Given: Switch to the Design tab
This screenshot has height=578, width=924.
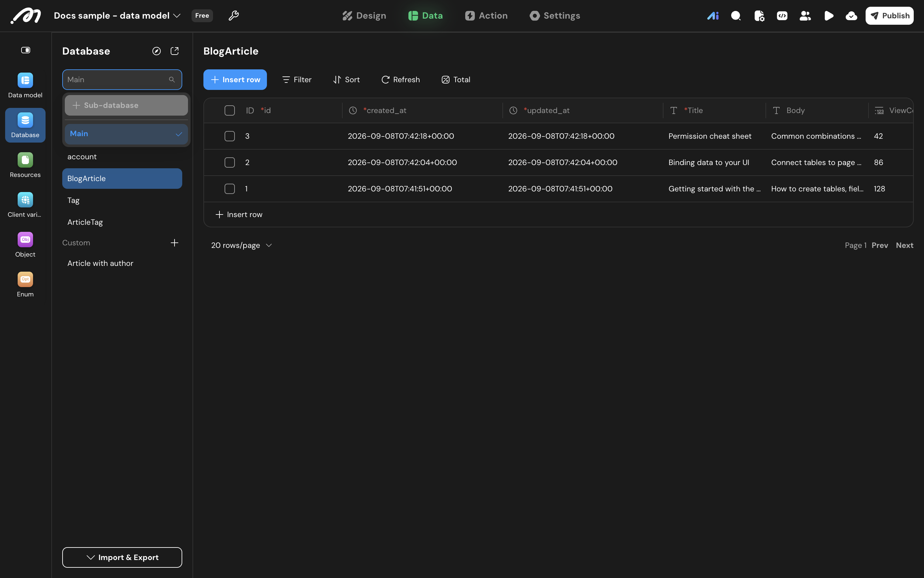Looking at the screenshot, I should [364, 16].
